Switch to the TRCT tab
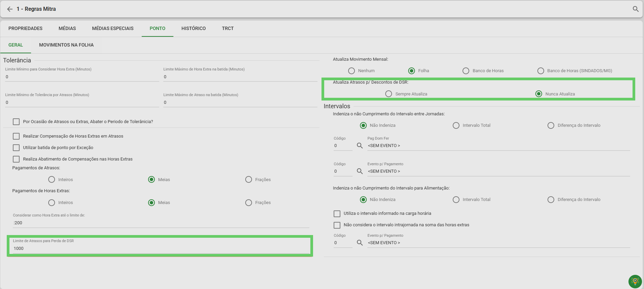This screenshot has height=289, width=644. tap(228, 28)
